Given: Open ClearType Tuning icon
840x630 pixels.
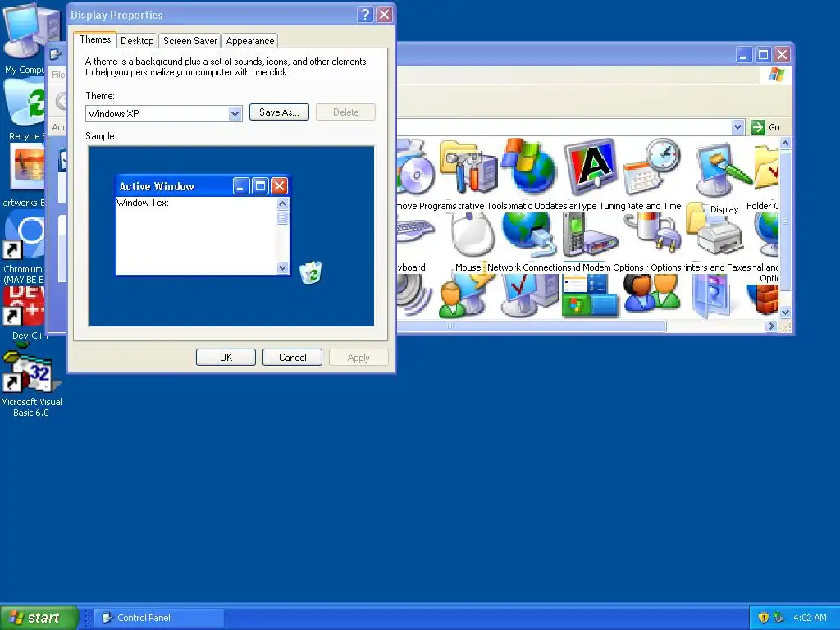Looking at the screenshot, I should (591, 167).
